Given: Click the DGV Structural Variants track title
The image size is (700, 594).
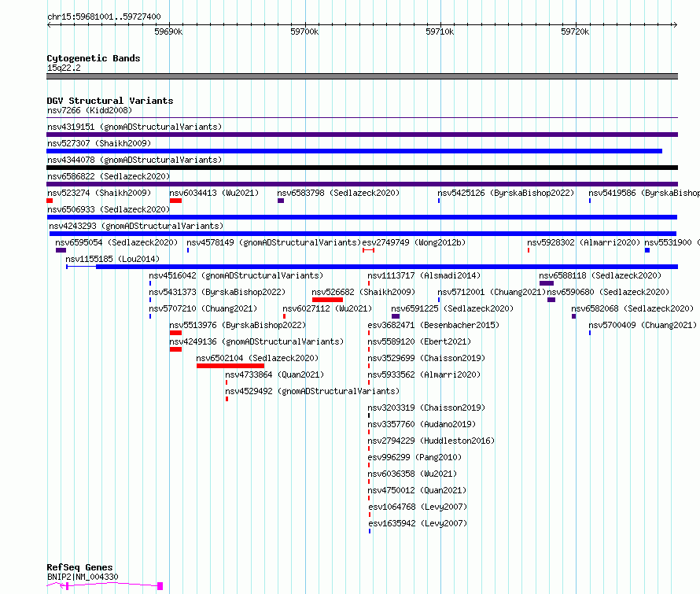Looking at the screenshot, I should 110,101.
